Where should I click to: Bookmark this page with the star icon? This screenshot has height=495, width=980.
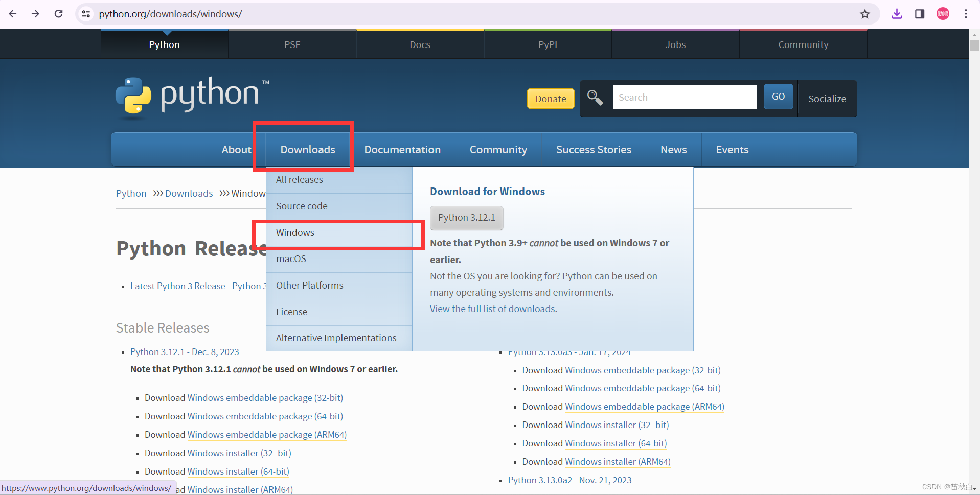coord(864,14)
